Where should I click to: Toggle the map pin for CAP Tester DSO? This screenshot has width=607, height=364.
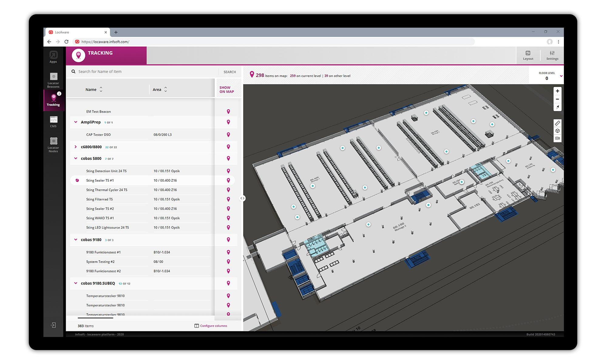[228, 134]
